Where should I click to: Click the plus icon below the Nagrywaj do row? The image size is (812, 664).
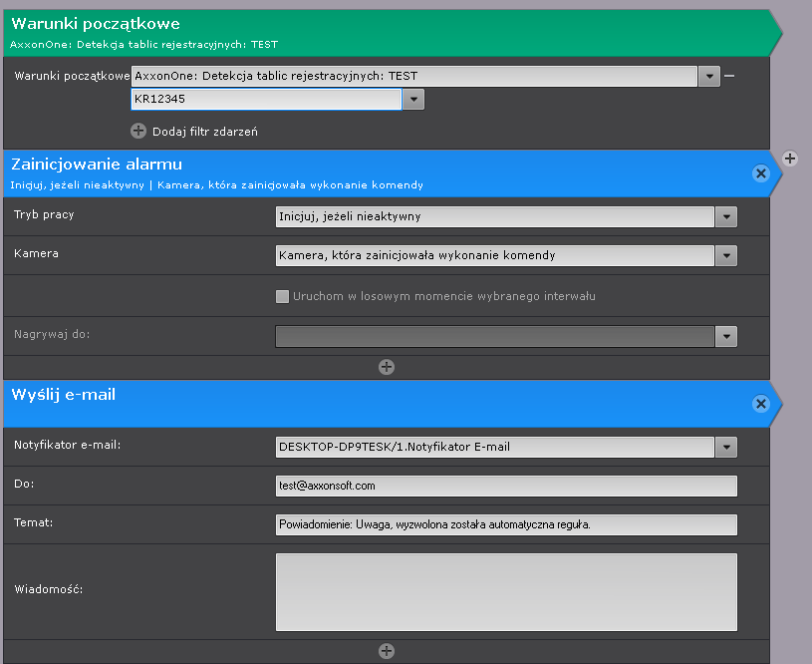387,367
